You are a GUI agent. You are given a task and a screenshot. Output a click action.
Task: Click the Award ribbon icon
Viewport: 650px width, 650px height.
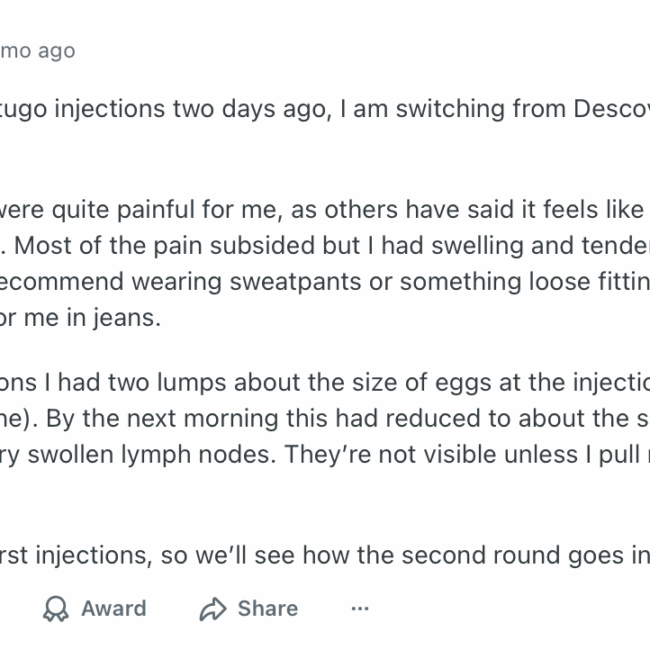55,609
